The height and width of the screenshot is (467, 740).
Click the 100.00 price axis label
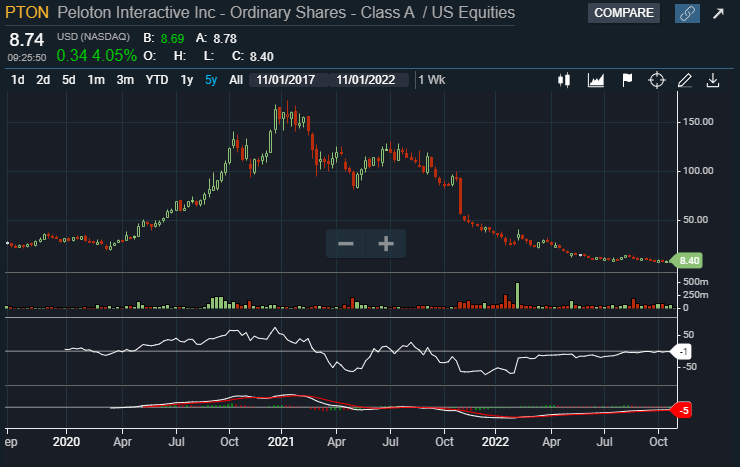click(x=698, y=171)
